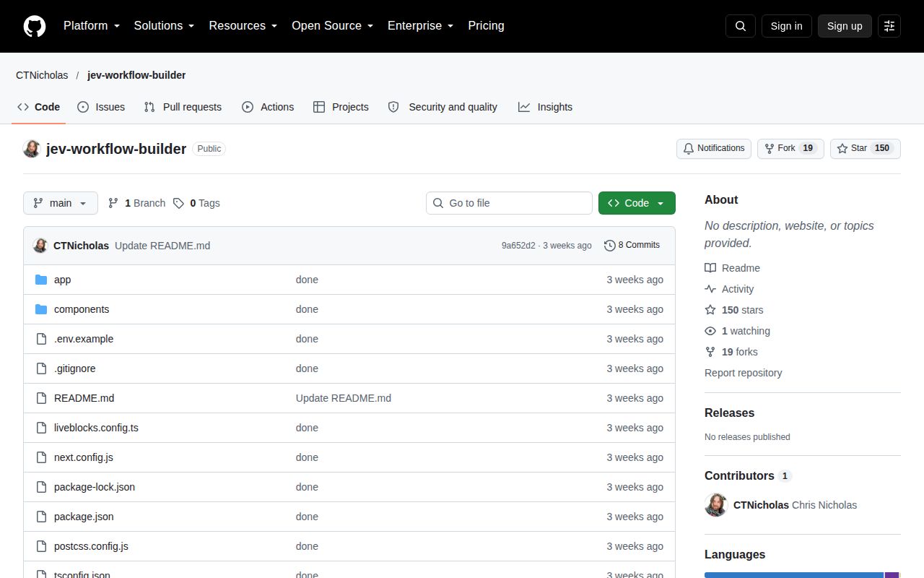
Task: Expand the Open Source menu
Action: pos(333,26)
